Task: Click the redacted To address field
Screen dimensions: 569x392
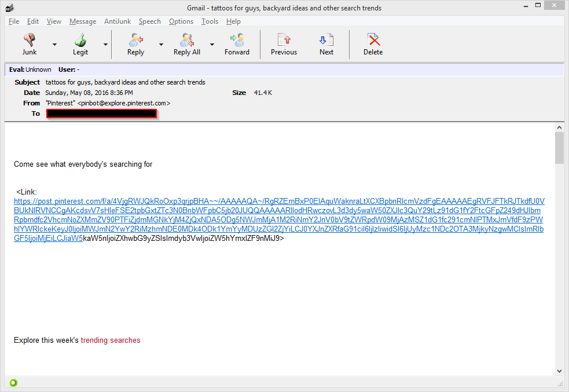Action: point(102,113)
